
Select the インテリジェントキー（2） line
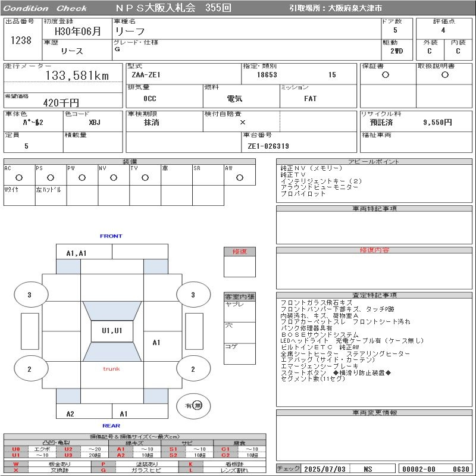pyautogui.click(x=321, y=181)
